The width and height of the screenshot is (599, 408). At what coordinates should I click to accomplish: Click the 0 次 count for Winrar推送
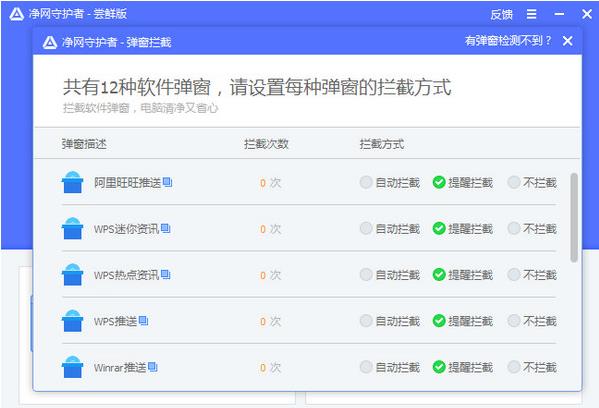[x=270, y=368]
